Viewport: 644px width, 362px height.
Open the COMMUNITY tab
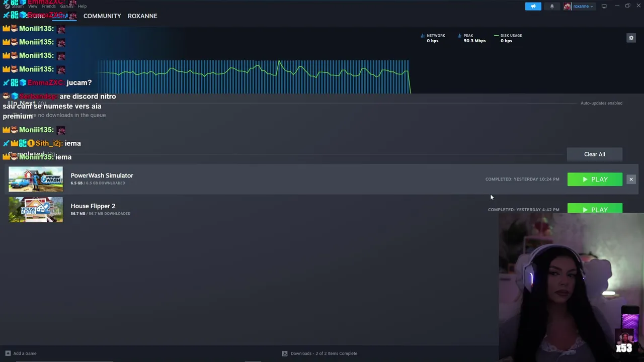102,16
